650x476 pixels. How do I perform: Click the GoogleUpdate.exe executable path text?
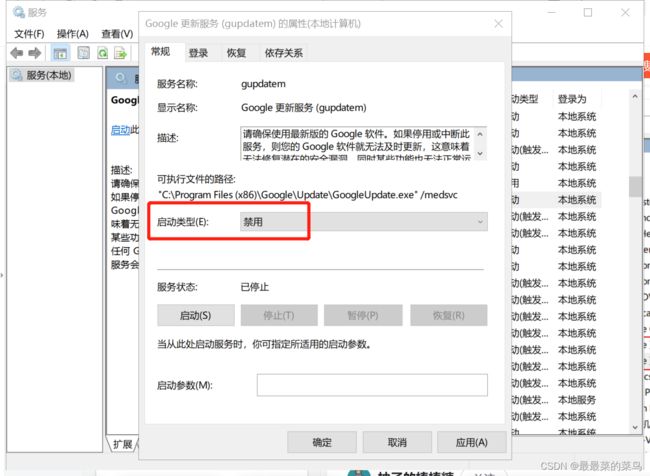[308, 195]
